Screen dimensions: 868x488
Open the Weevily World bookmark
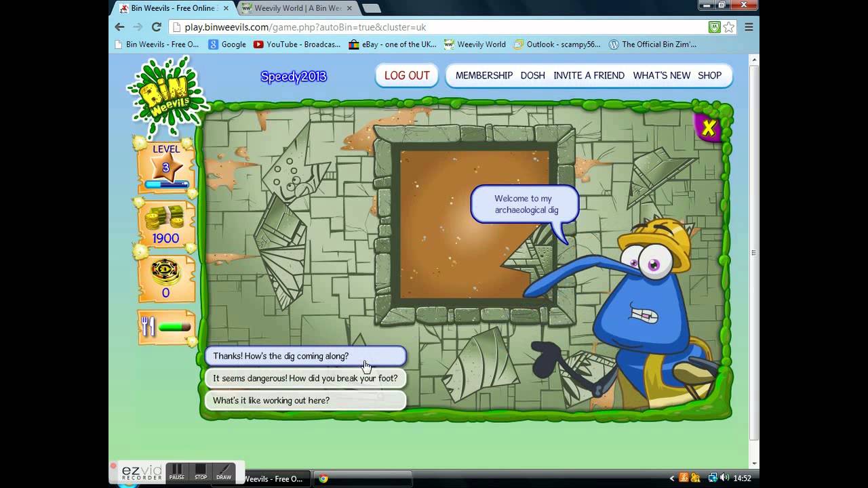click(x=475, y=45)
